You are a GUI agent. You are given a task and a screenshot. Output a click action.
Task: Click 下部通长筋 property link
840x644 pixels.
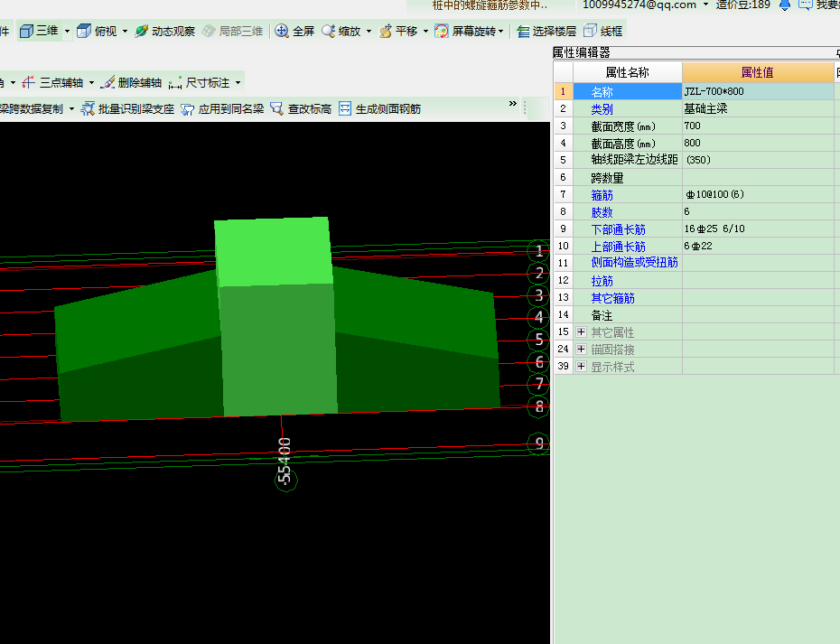[618, 229]
